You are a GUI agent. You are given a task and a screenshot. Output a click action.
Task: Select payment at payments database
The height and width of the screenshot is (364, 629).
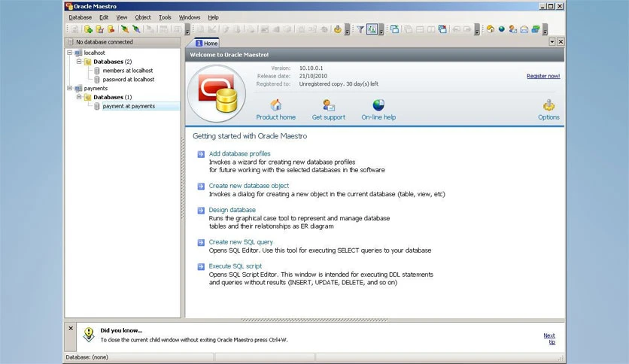pyautogui.click(x=129, y=106)
